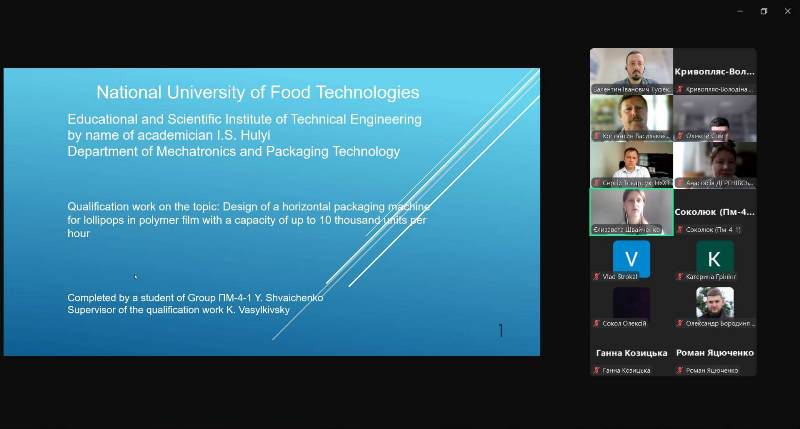This screenshot has height=429, width=800.
Task: Select the large Ганна Козицька participant tile
Action: tap(632, 353)
